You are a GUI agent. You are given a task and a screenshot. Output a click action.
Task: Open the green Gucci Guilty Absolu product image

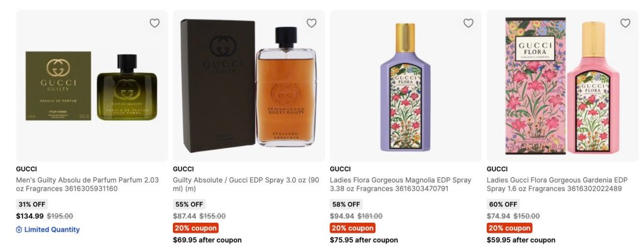point(92,86)
